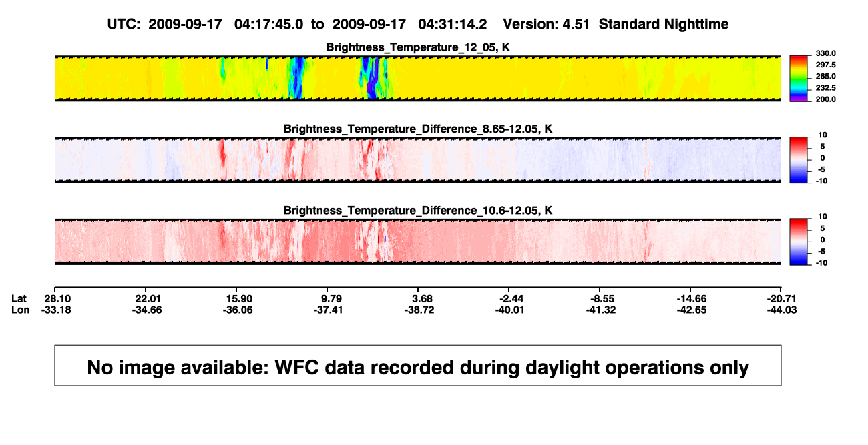Click the Version: 4.51 text
Image resolution: width=868 pixels, height=445 pixels.
click(547, 24)
